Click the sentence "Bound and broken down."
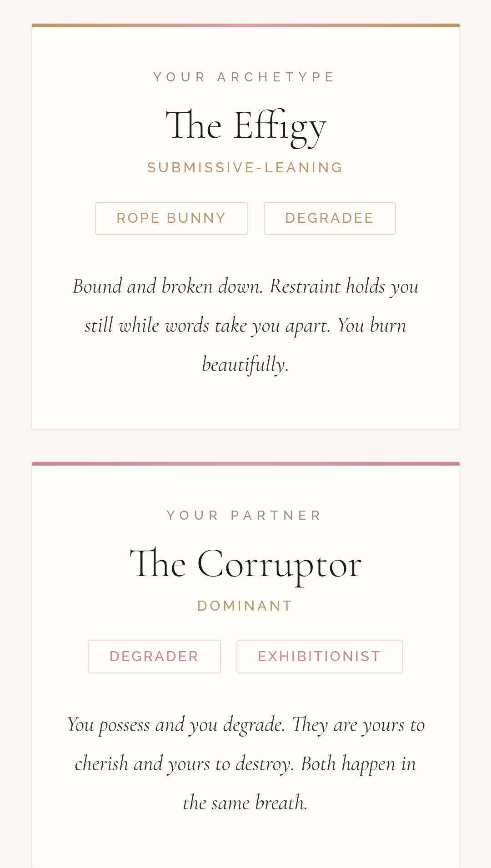The width and height of the screenshot is (491, 868). [x=168, y=286]
